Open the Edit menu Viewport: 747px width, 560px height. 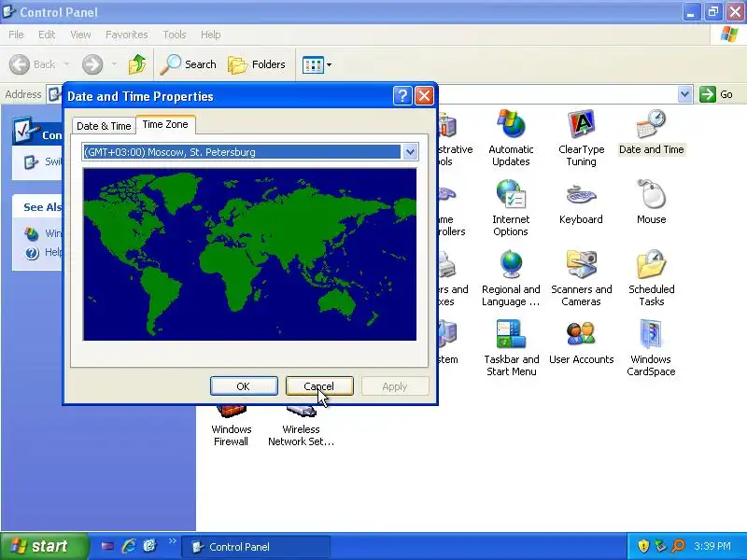pos(47,35)
